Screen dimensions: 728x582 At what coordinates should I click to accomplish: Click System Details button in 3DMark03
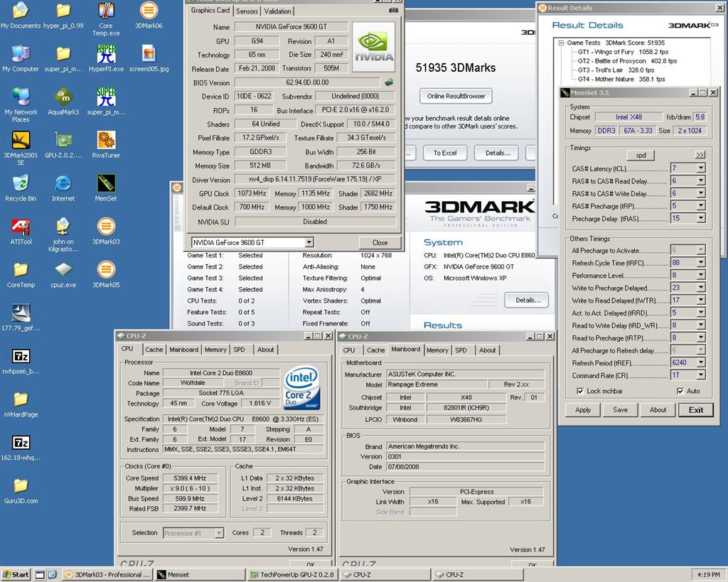pos(528,301)
